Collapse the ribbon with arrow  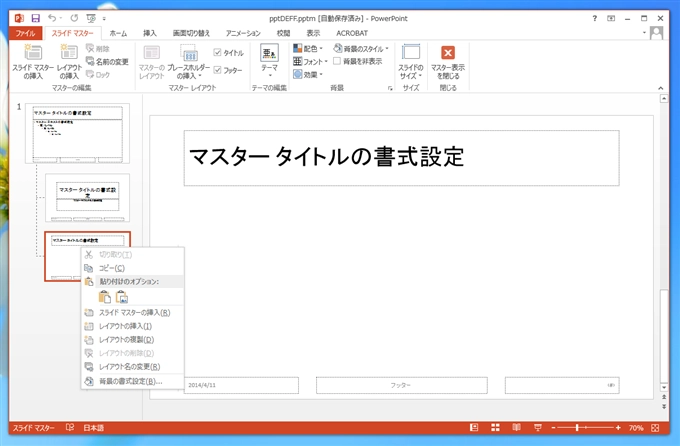coord(660,88)
